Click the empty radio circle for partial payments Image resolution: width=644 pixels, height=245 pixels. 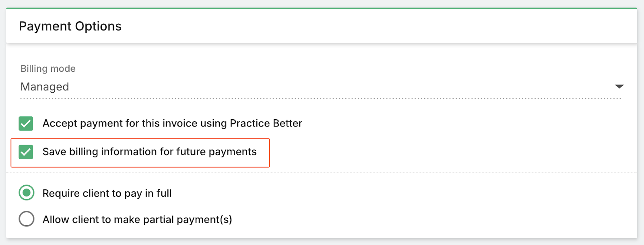pyautogui.click(x=27, y=219)
